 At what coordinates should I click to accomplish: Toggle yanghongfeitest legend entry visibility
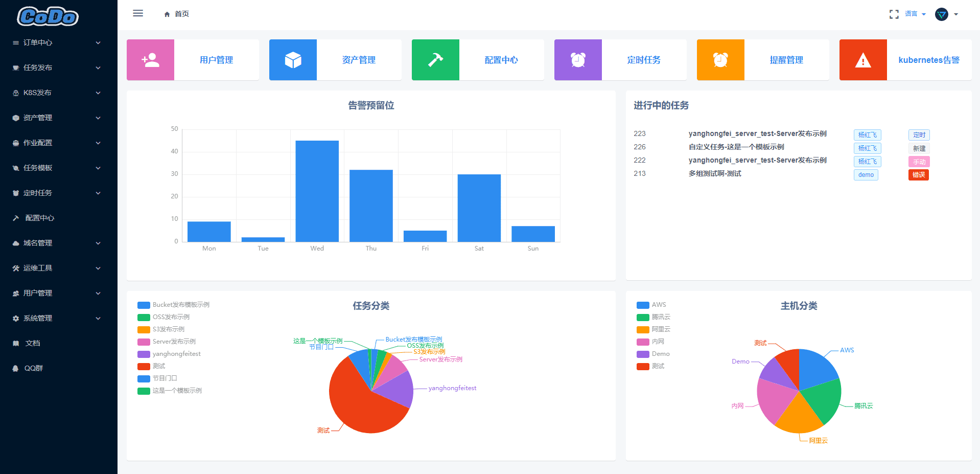point(169,354)
